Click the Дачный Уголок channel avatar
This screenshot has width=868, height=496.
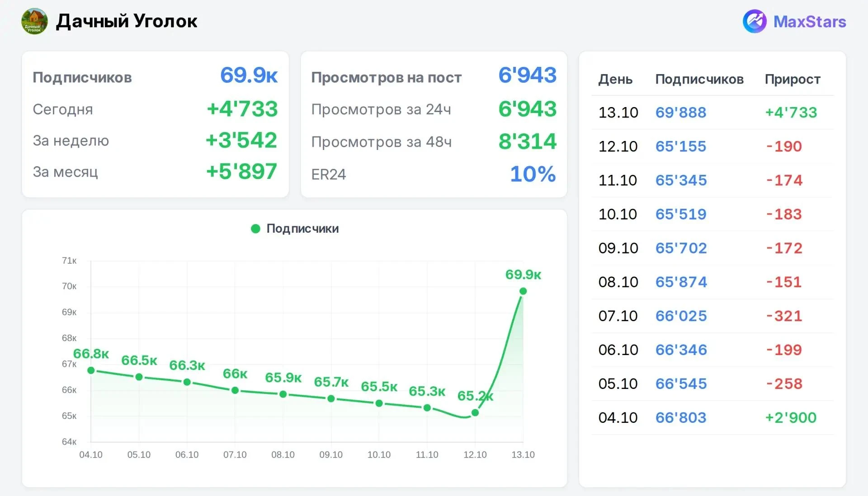click(34, 21)
